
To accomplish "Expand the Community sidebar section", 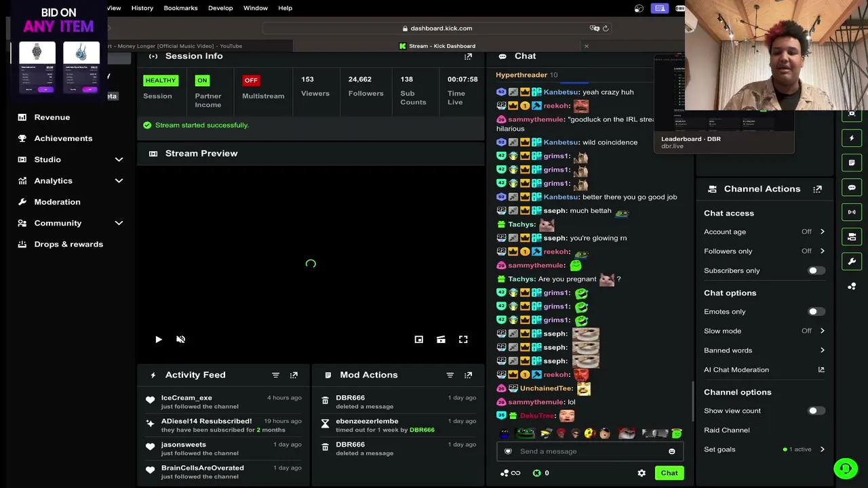I will 119,223.
